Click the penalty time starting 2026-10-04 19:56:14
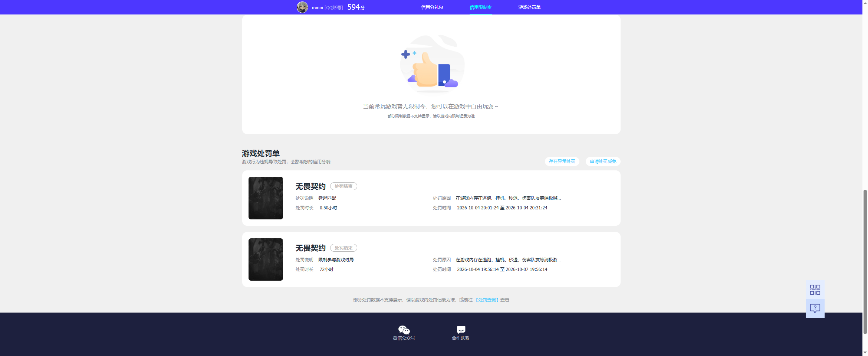868x356 pixels. point(502,270)
